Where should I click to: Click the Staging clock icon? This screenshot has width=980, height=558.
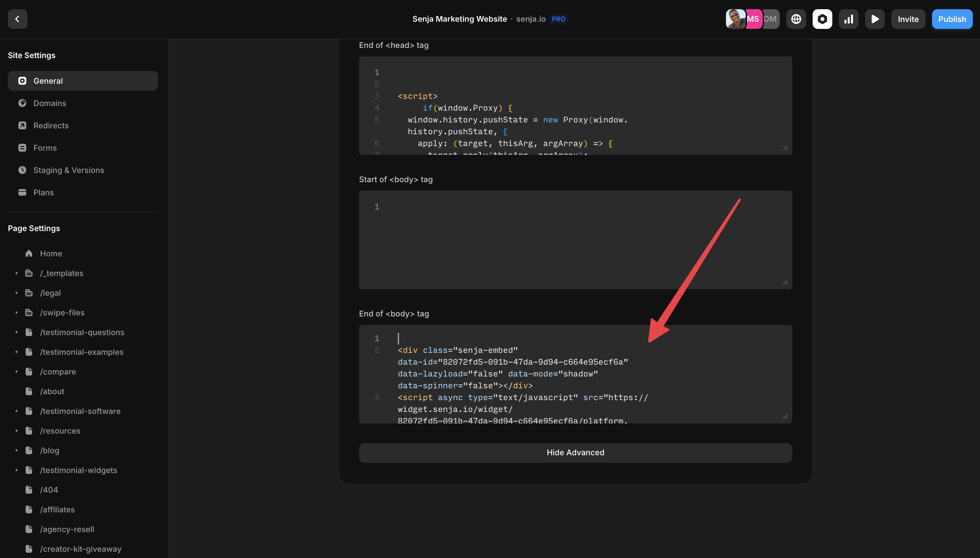22,170
